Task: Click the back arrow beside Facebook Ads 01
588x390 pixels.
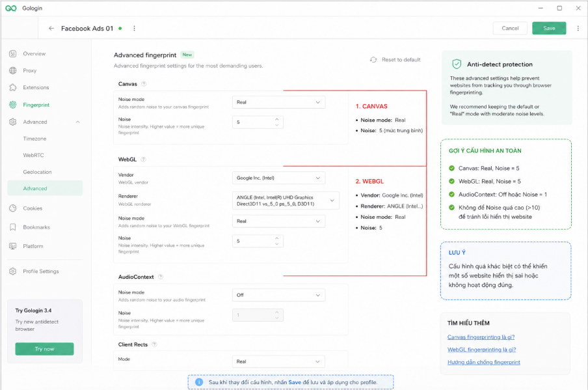Action: [x=51, y=29]
